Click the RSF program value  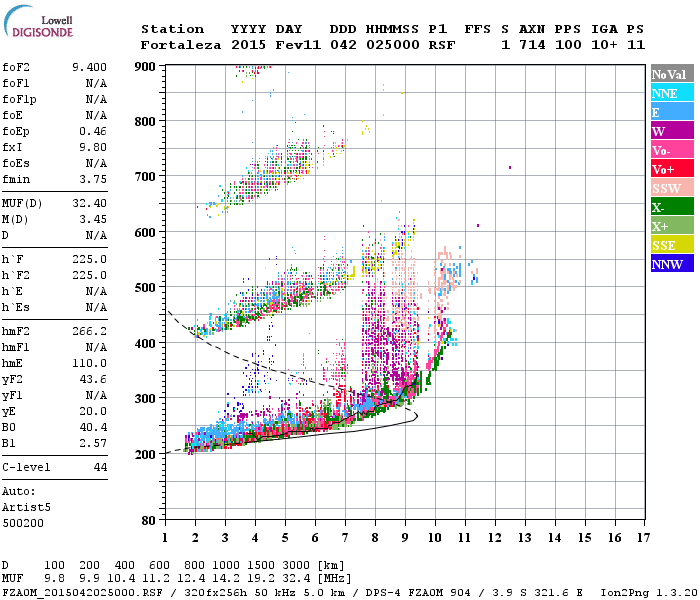tap(442, 45)
